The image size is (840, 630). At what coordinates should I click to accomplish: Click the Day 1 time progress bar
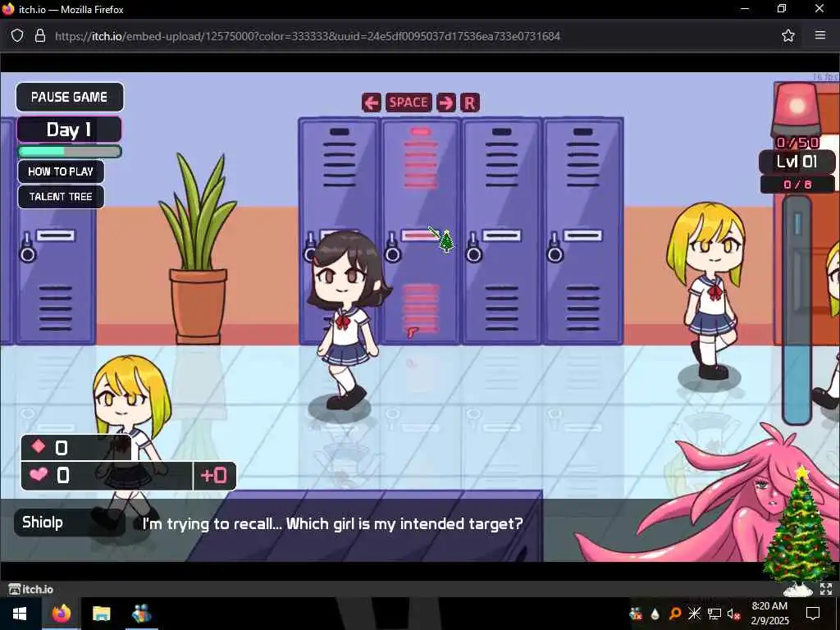(x=70, y=152)
